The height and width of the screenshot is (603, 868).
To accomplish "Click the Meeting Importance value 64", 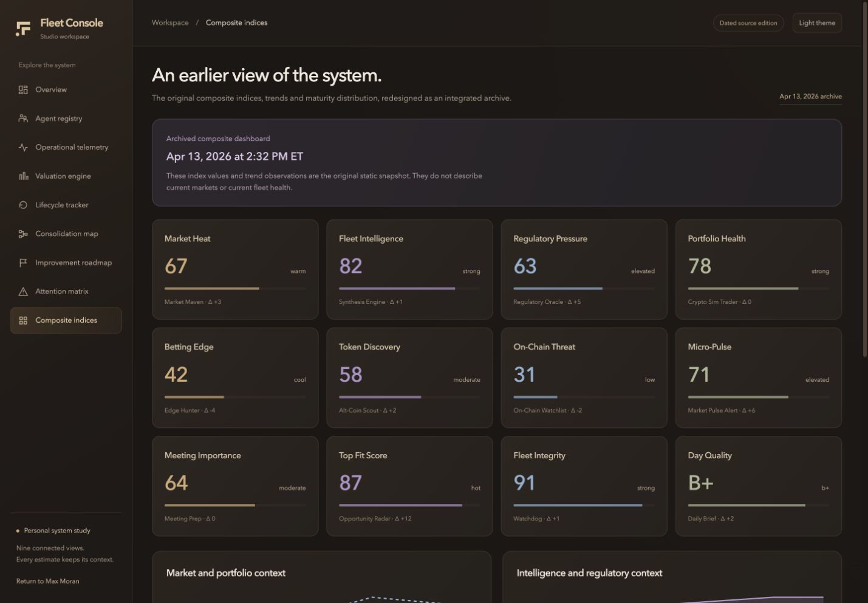I will pyautogui.click(x=176, y=483).
